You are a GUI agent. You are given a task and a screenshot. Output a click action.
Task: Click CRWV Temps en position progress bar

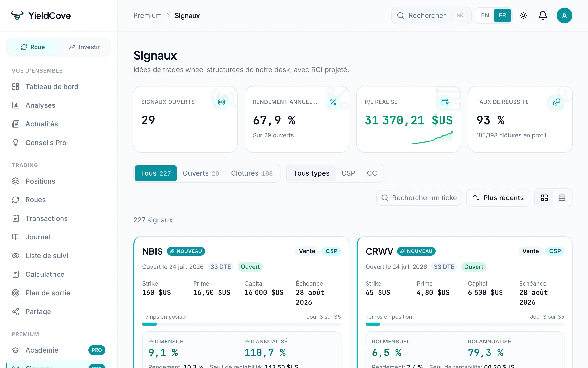465,324
